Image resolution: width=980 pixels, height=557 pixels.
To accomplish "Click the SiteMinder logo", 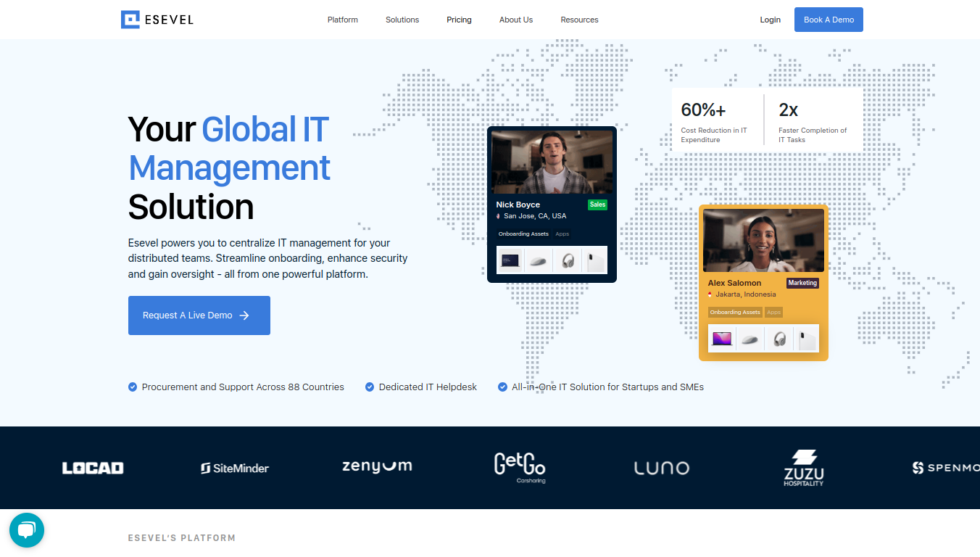I will pos(235,469).
